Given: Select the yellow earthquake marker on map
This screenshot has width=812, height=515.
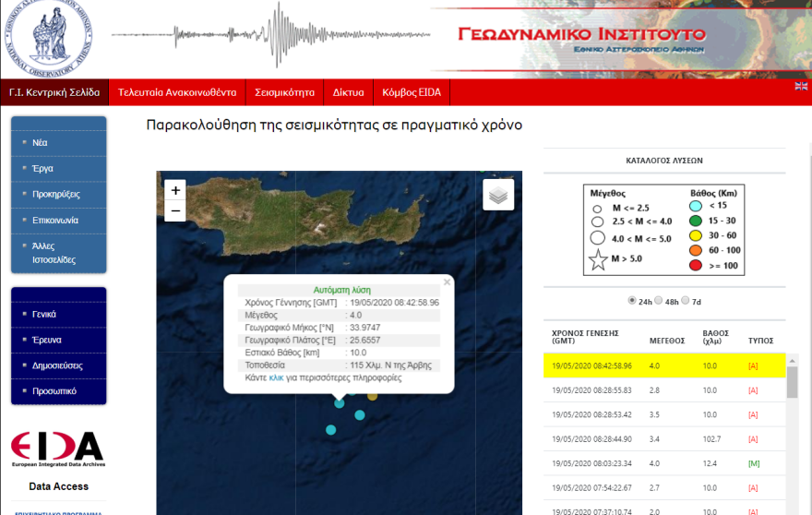Looking at the screenshot, I should (373, 396).
